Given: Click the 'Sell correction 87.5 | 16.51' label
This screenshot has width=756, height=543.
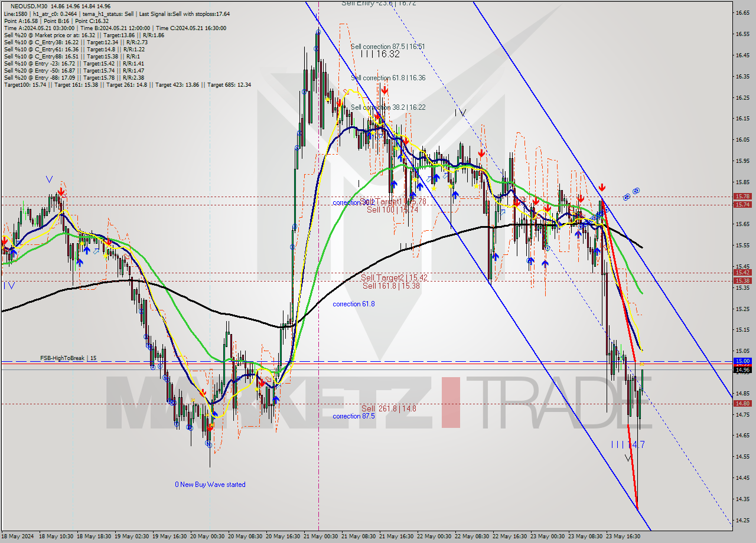Looking at the screenshot, I should click(388, 46).
